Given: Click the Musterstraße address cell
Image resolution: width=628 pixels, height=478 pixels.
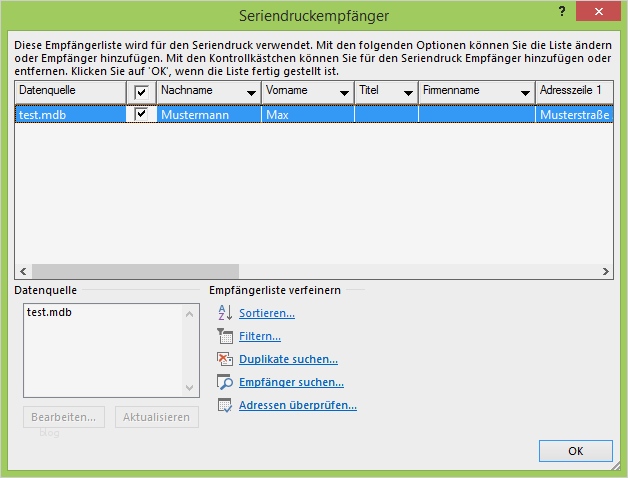Looking at the screenshot, I should [x=574, y=115].
